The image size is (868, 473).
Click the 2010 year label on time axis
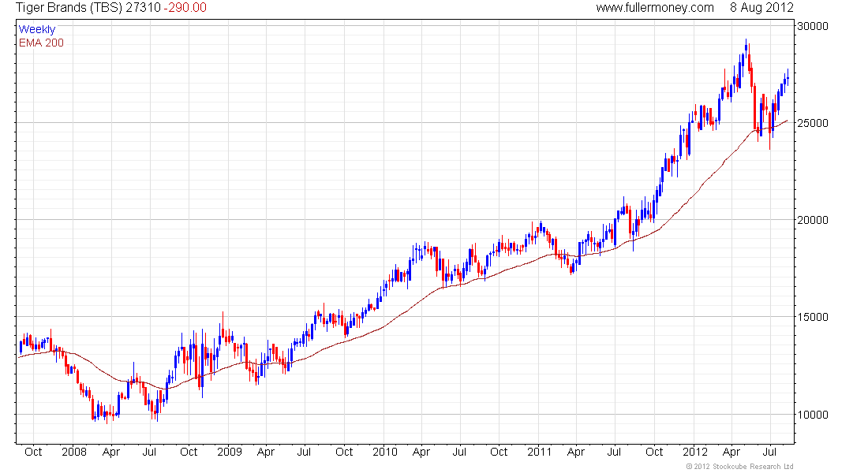[x=385, y=452]
